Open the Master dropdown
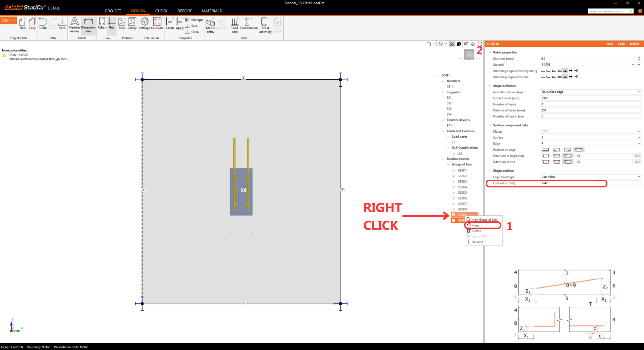Viewport: 644px width, 350px height. (591, 131)
